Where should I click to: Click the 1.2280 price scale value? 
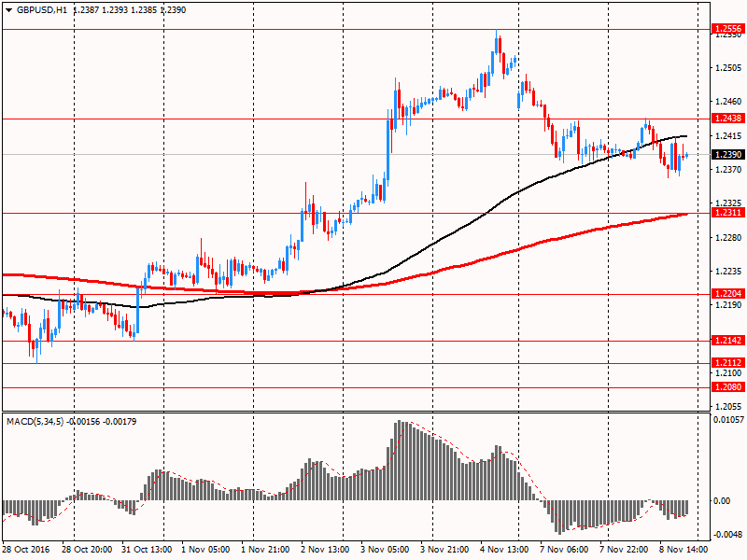click(728, 237)
